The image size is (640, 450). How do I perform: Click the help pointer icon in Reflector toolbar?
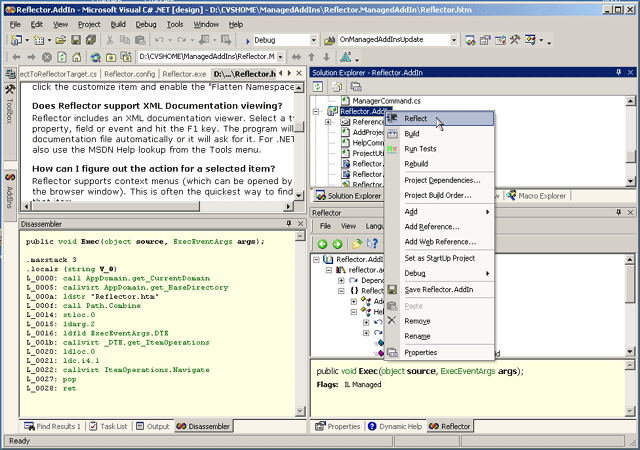pyautogui.click(x=372, y=244)
